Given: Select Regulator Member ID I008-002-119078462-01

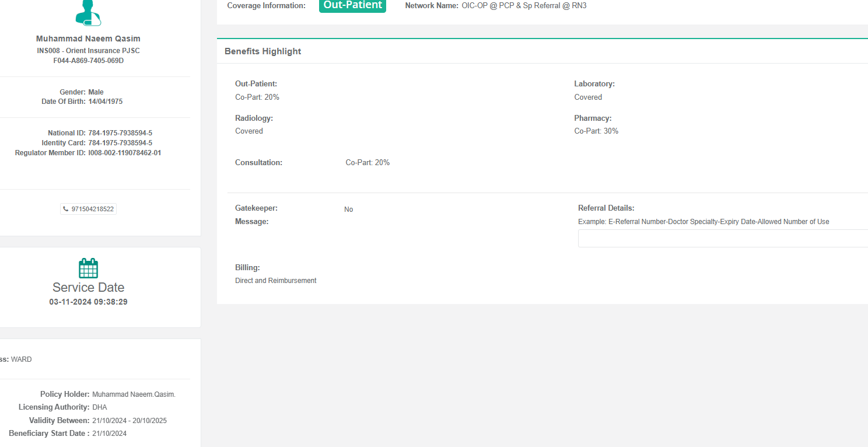Looking at the screenshot, I should (125, 153).
